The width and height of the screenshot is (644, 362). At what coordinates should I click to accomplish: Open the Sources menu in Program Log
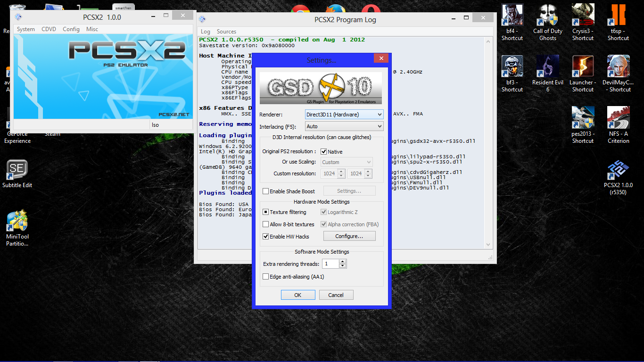[226, 32]
